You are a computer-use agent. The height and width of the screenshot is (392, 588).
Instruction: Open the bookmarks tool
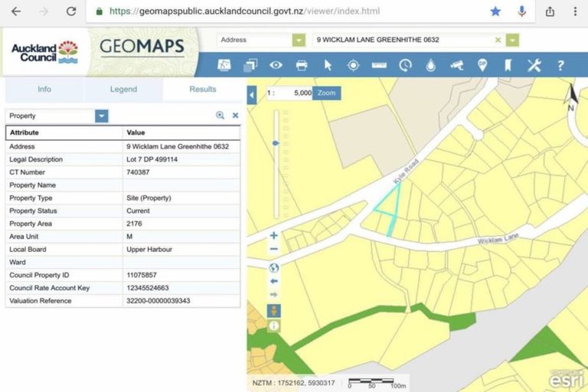pyautogui.click(x=507, y=65)
